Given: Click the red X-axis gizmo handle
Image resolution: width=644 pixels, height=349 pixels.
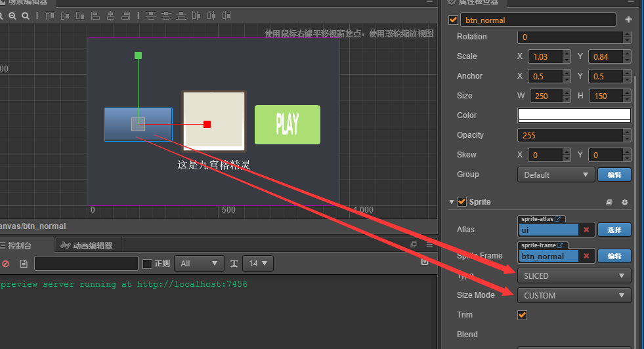Looking at the screenshot, I should click(207, 124).
